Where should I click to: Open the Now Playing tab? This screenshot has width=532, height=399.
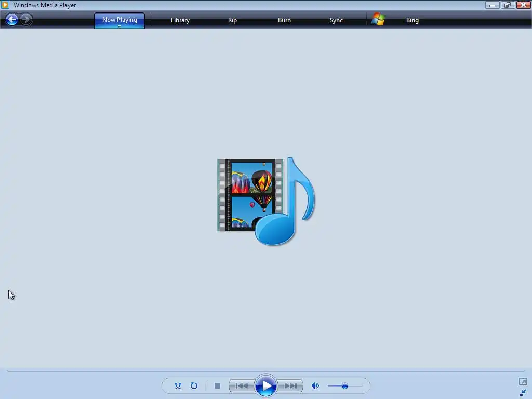point(119,20)
